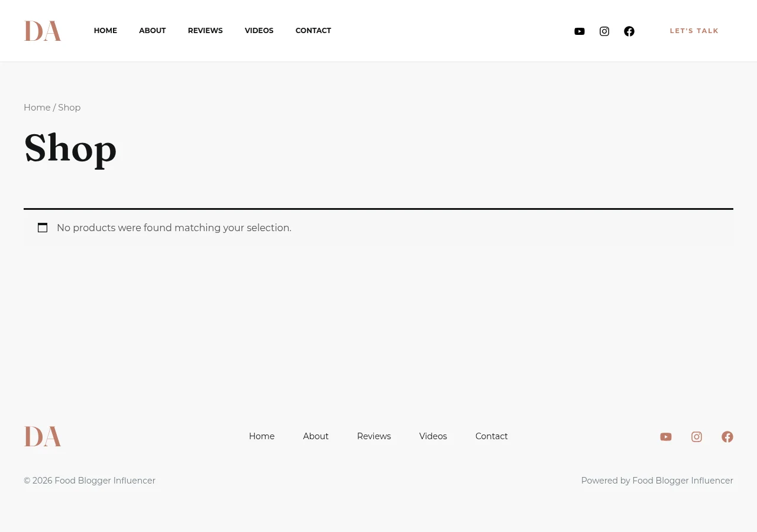Click the '© 2026 Food Blogger Influencer' text
The height and width of the screenshot is (532, 757).
click(89, 481)
